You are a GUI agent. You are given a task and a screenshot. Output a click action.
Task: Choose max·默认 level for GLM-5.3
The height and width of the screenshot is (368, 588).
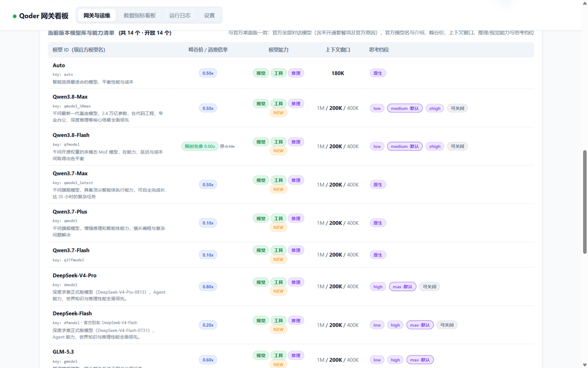pos(420,360)
